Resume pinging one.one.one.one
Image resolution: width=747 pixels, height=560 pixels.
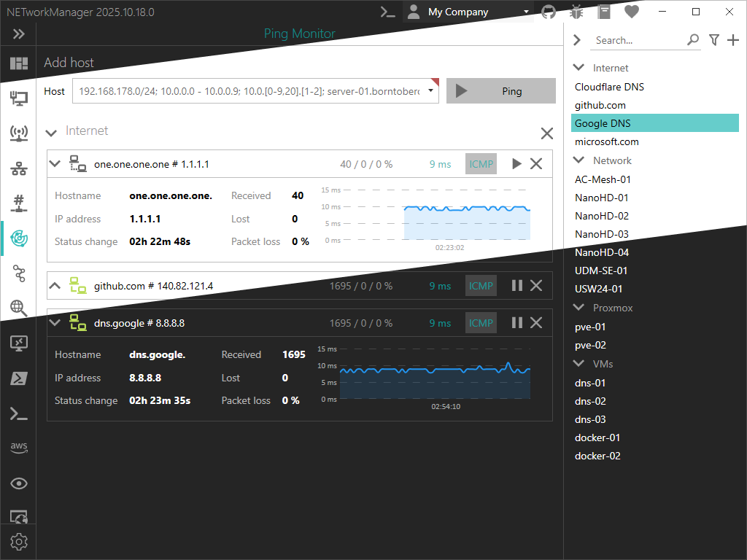[x=517, y=163]
